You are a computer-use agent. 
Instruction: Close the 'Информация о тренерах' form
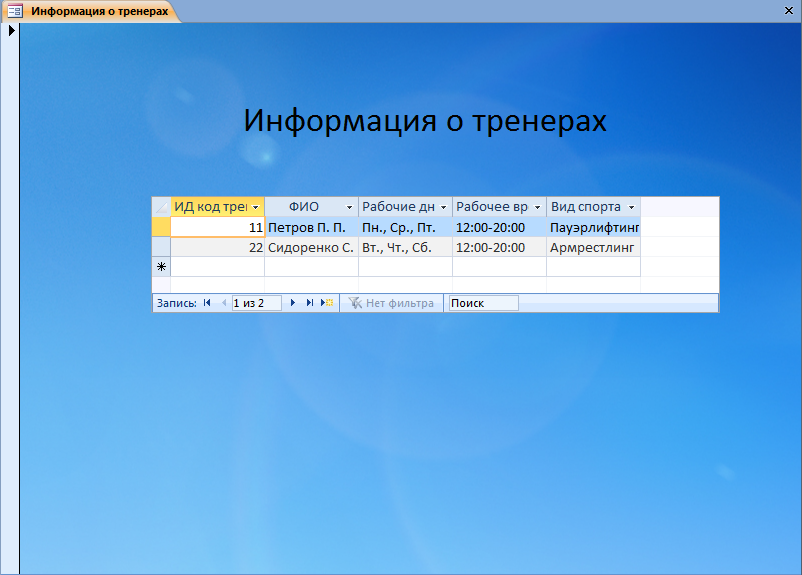click(x=789, y=11)
